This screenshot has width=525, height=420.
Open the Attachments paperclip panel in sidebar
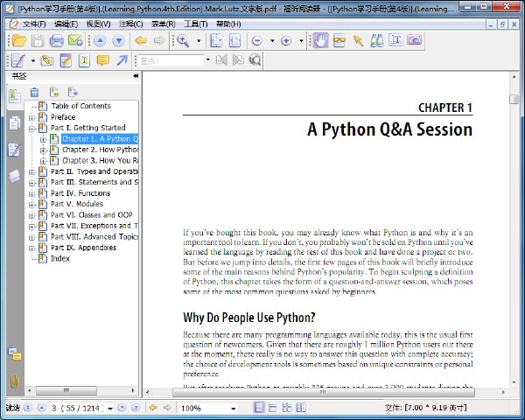(14, 381)
